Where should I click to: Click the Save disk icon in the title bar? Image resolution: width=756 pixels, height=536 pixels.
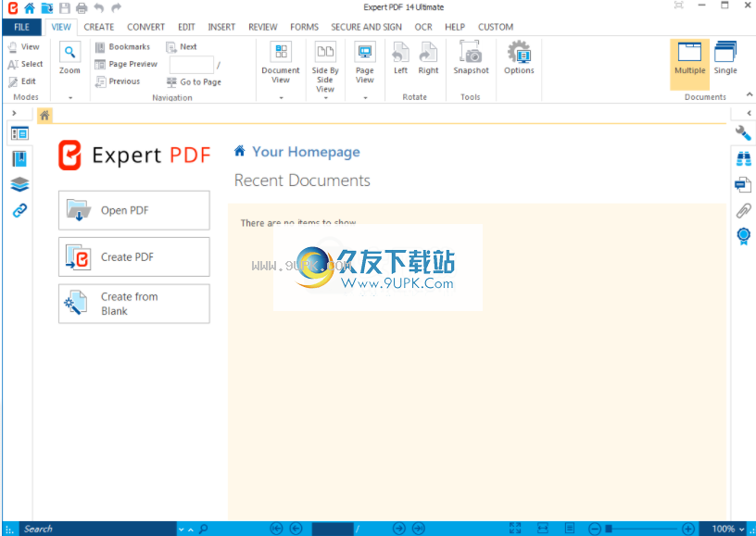[65, 7]
